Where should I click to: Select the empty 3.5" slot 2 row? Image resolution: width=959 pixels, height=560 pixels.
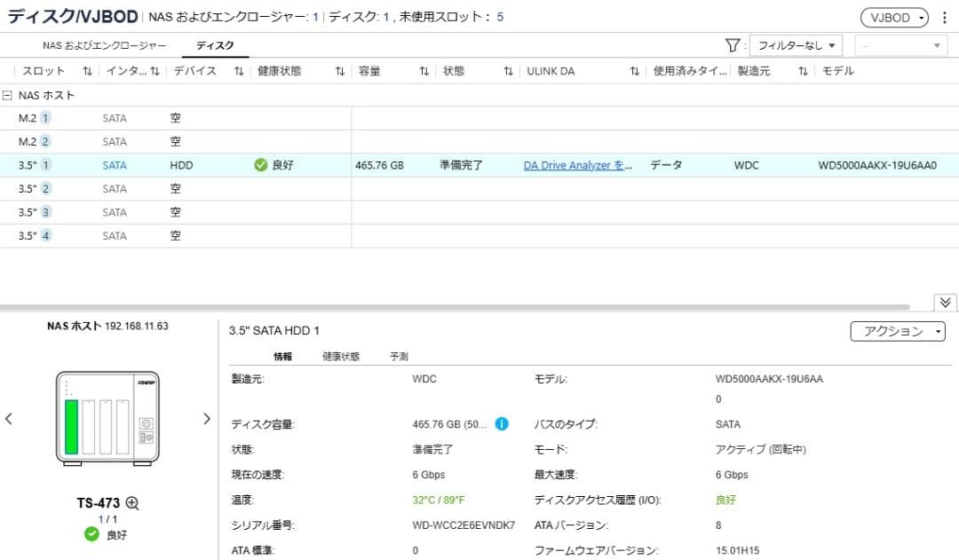click(178, 188)
